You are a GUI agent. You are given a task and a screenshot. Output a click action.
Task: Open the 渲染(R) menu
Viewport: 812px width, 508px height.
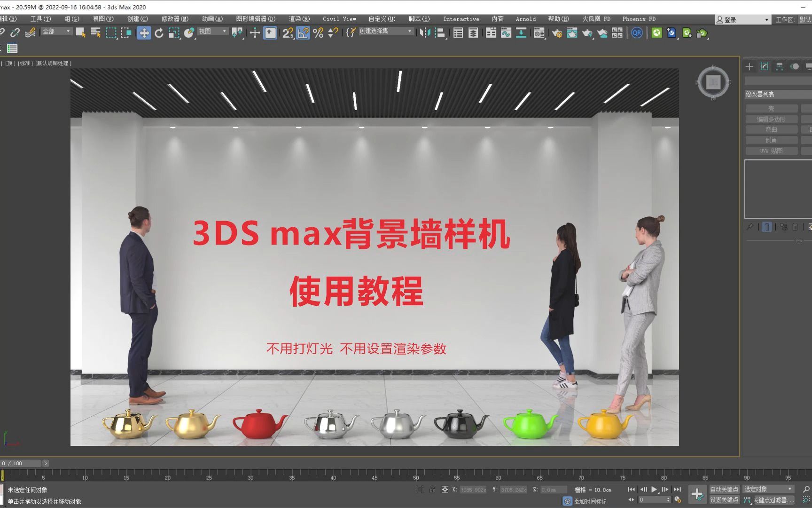click(299, 19)
